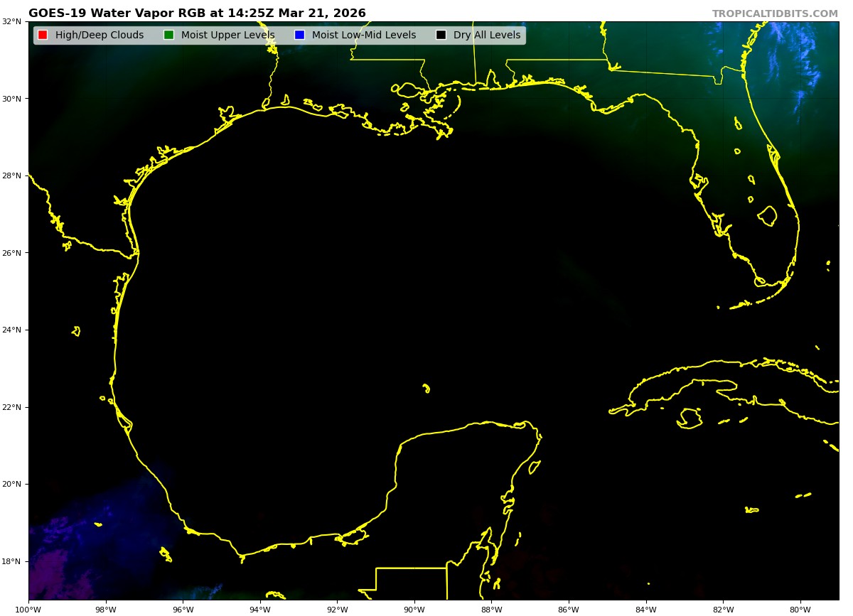Click the "Dry All Levels" legend text
Screen dimensions: 853x616
tap(486, 36)
